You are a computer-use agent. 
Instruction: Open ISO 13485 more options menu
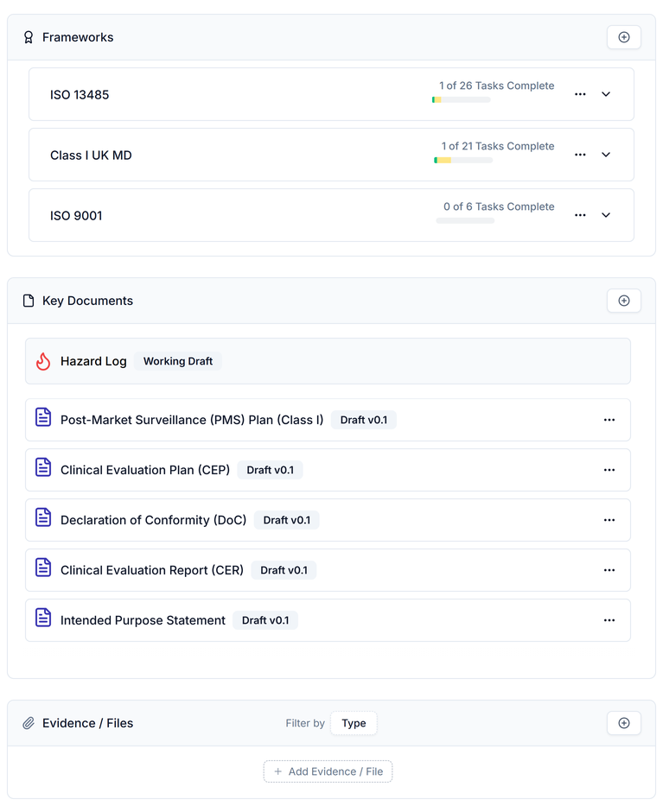580,94
